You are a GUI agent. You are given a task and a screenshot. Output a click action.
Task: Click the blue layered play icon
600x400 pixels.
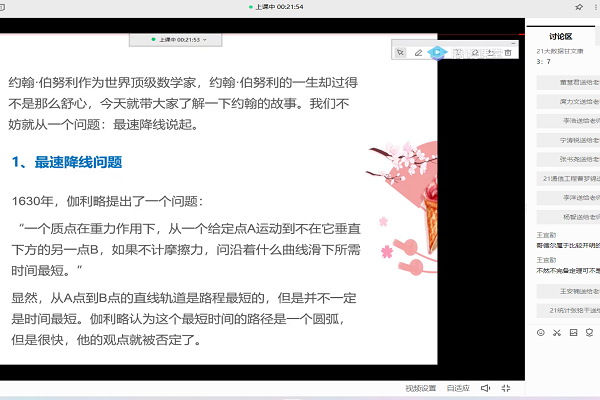coord(436,52)
